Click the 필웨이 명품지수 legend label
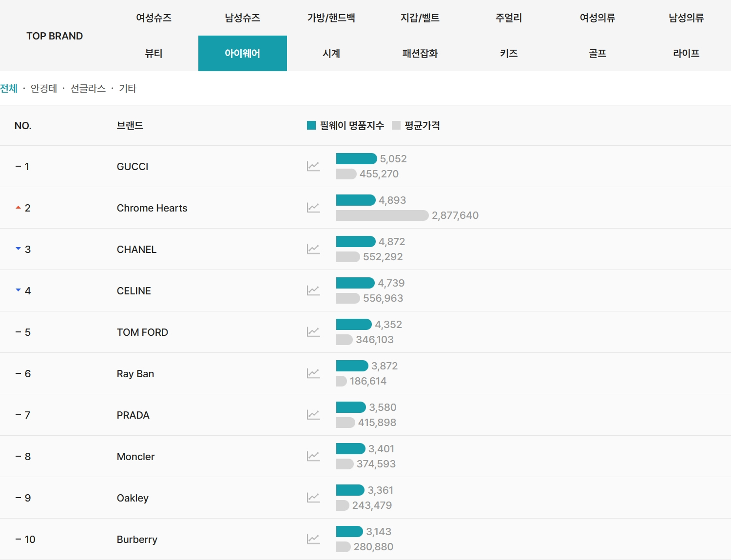731x560 pixels. (352, 125)
